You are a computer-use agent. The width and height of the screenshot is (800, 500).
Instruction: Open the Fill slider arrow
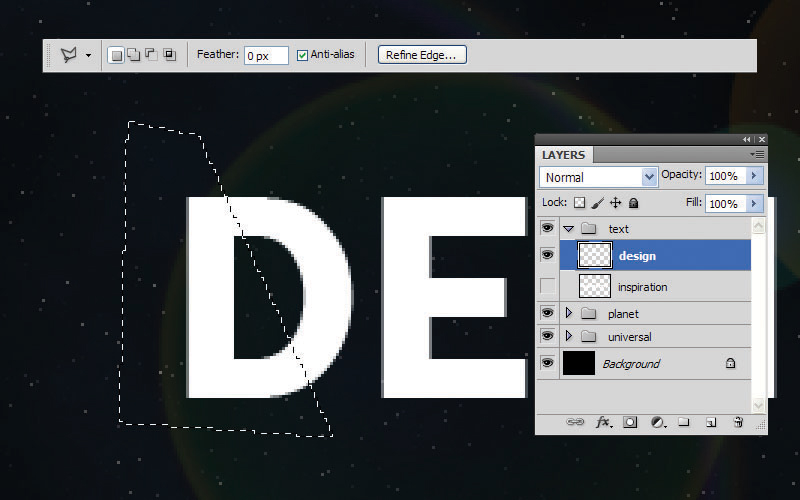click(x=754, y=204)
